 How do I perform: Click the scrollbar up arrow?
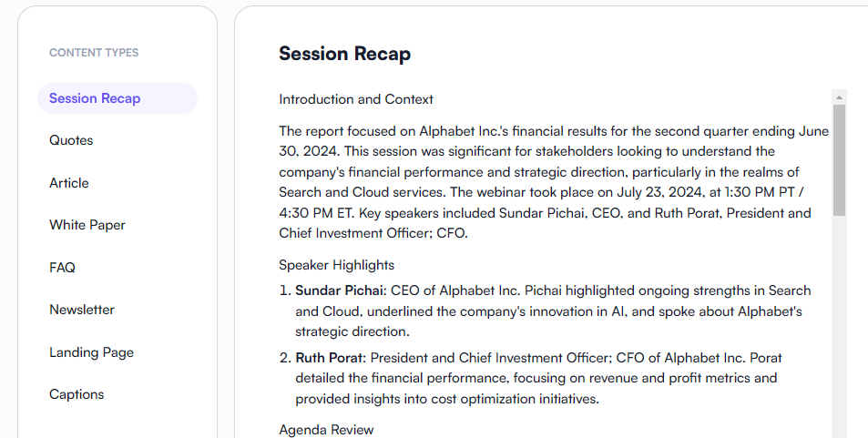[839, 96]
